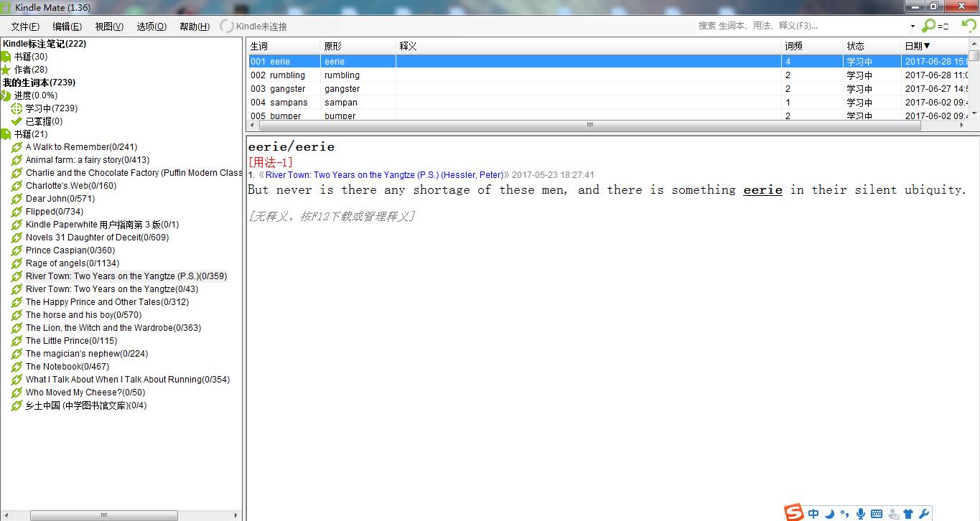980x521 pixels.
Task: Open the 文件(F) menu
Action: (25, 27)
